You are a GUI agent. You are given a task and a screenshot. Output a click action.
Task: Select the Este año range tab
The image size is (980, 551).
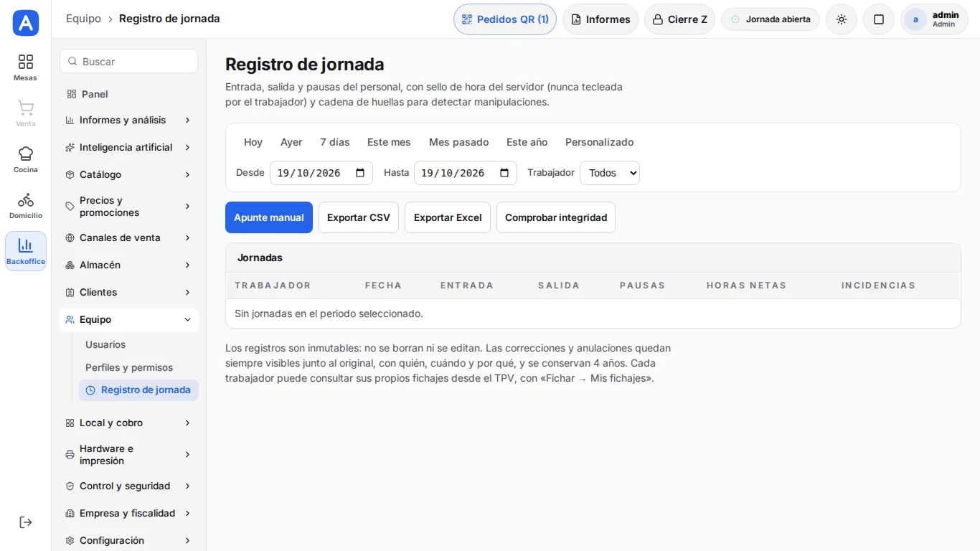tap(527, 142)
